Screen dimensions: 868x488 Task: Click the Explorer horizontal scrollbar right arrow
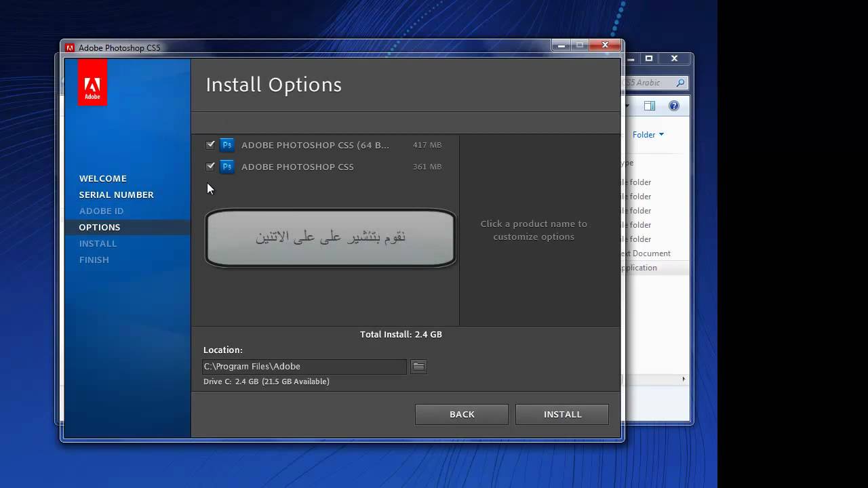pyautogui.click(x=684, y=379)
